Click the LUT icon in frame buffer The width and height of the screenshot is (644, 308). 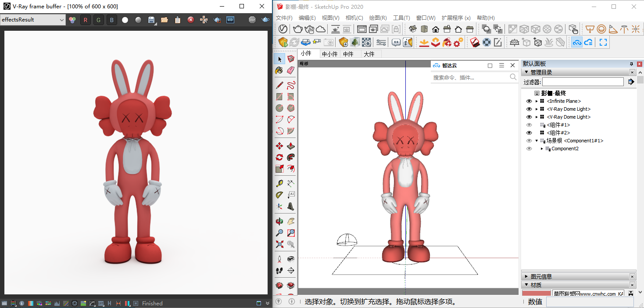coord(100,303)
